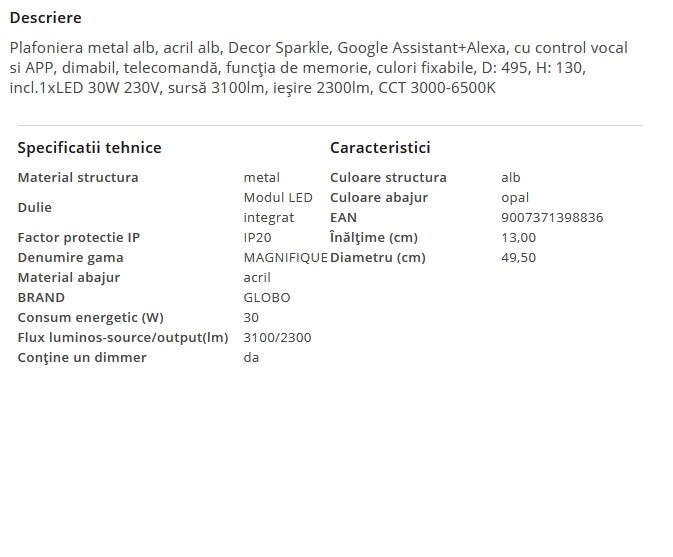
Task: Select the Material structura label
Action: (78, 178)
